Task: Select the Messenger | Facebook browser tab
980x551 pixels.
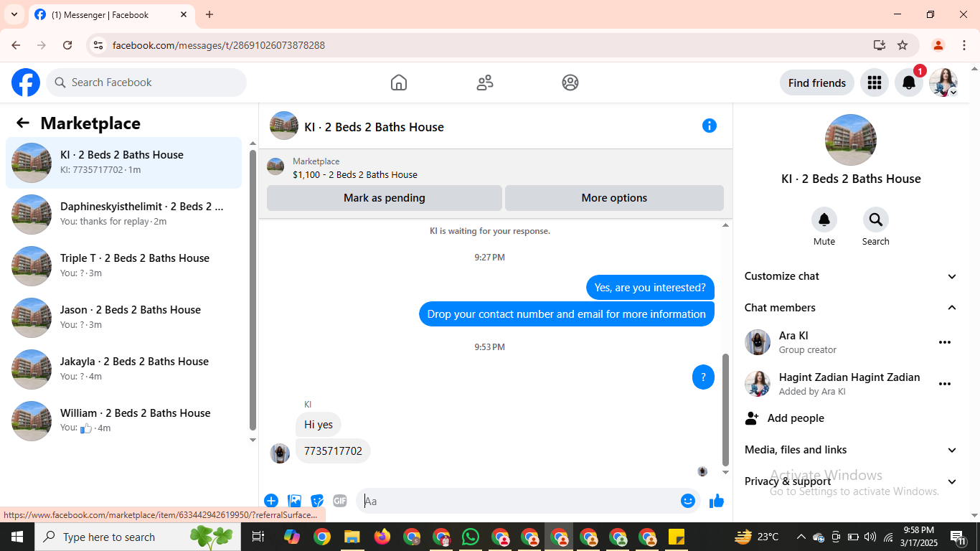Action: click(111, 14)
